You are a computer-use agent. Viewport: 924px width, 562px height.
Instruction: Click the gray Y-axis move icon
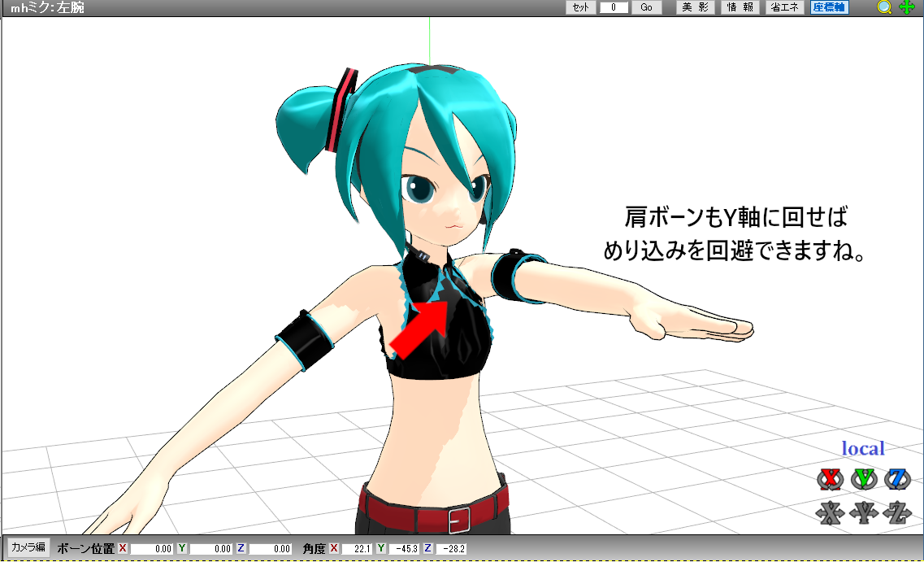click(864, 512)
